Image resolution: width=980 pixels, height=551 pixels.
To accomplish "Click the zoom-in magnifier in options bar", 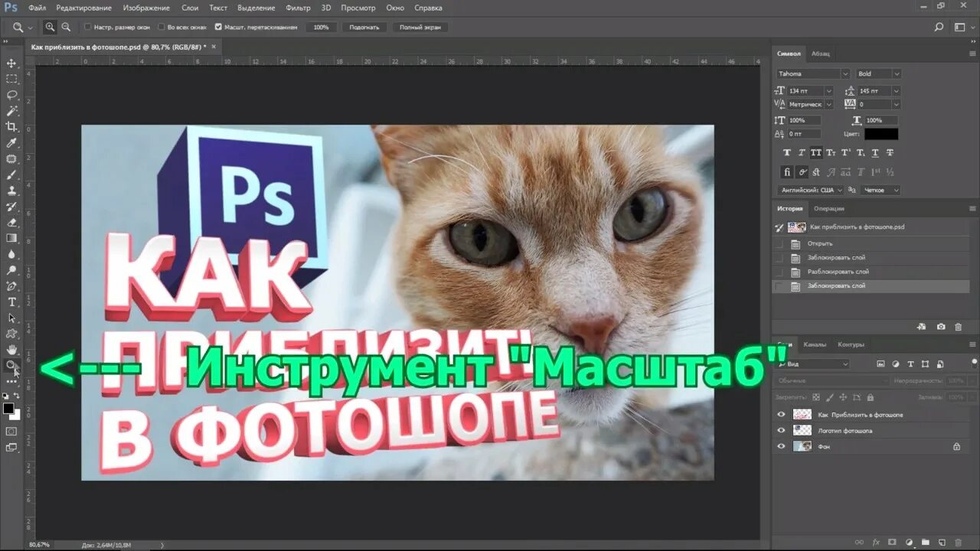I will [50, 27].
